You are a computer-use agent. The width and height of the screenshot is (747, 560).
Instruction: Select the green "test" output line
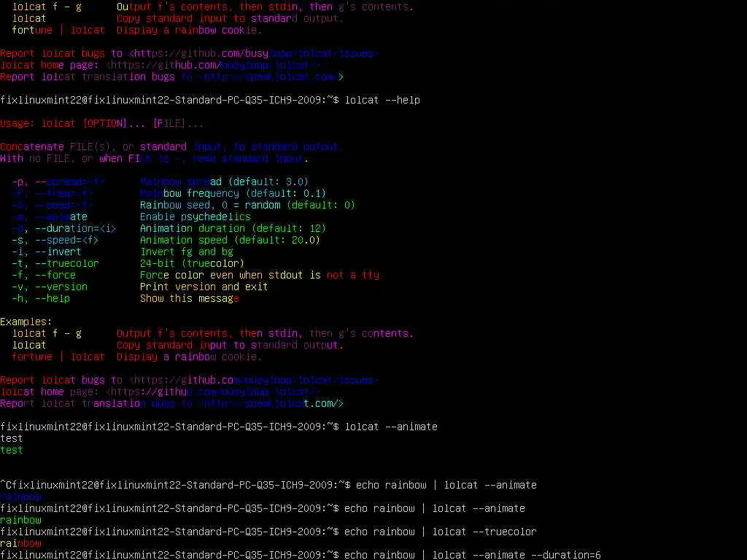pyautogui.click(x=12, y=450)
